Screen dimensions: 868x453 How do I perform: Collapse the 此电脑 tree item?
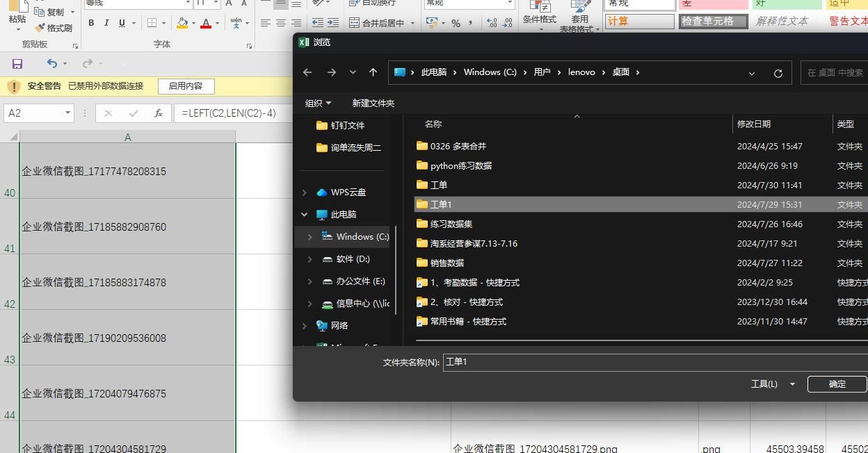(x=303, y=214)
